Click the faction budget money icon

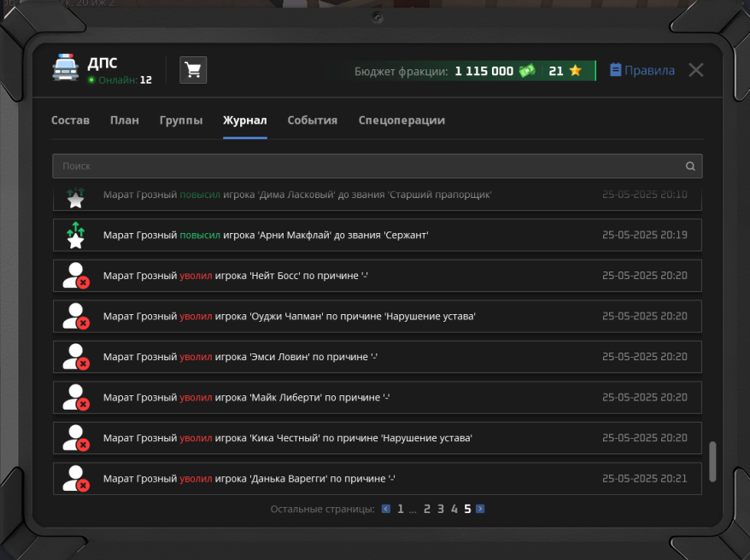point(527,71)
